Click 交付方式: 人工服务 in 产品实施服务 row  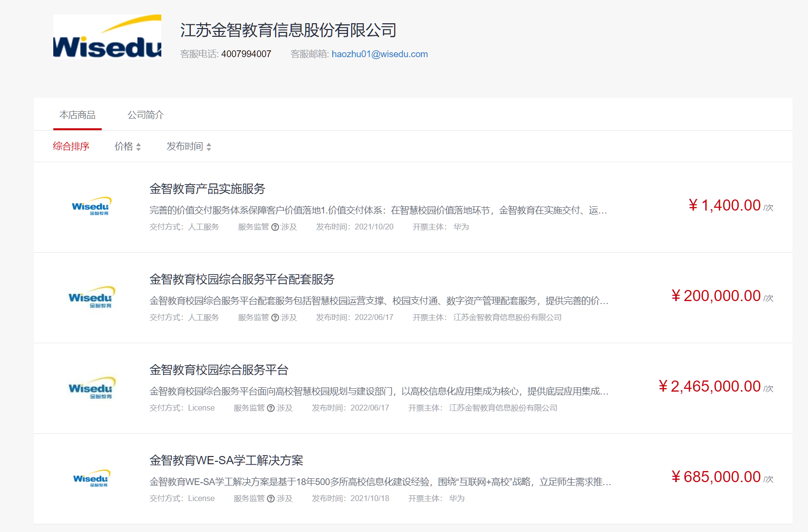[x=184, y=227]
